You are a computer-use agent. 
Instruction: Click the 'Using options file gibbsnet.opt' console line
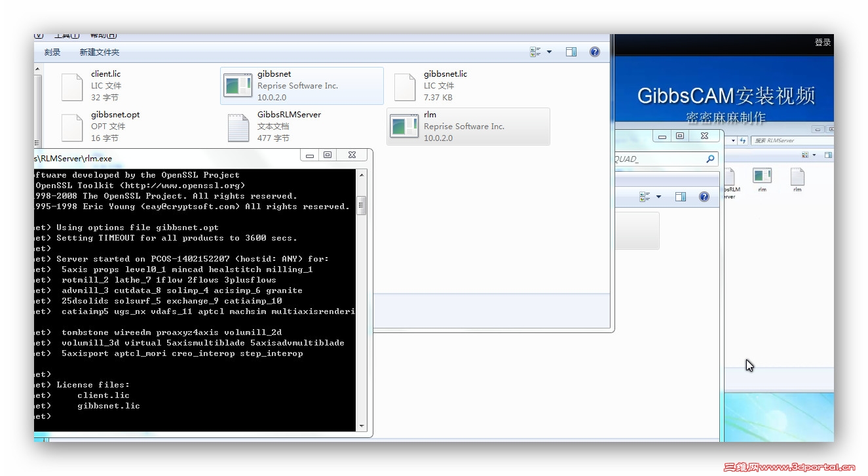138,228
